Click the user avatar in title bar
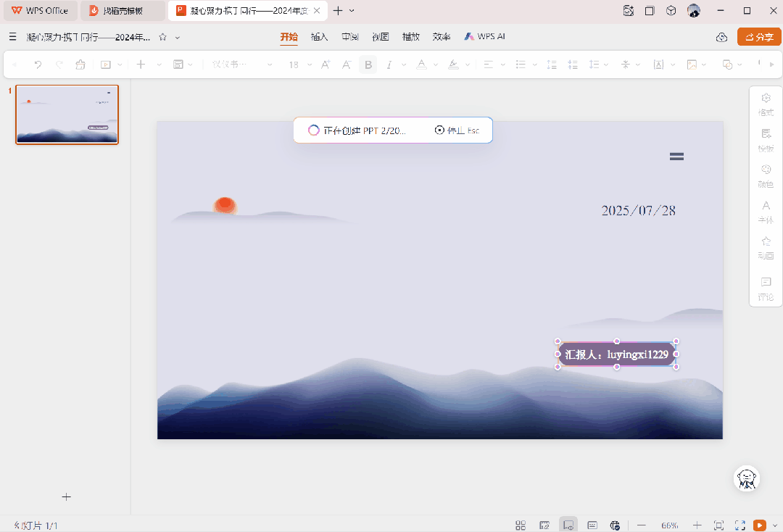783x532 pixels. click(694, 10)
